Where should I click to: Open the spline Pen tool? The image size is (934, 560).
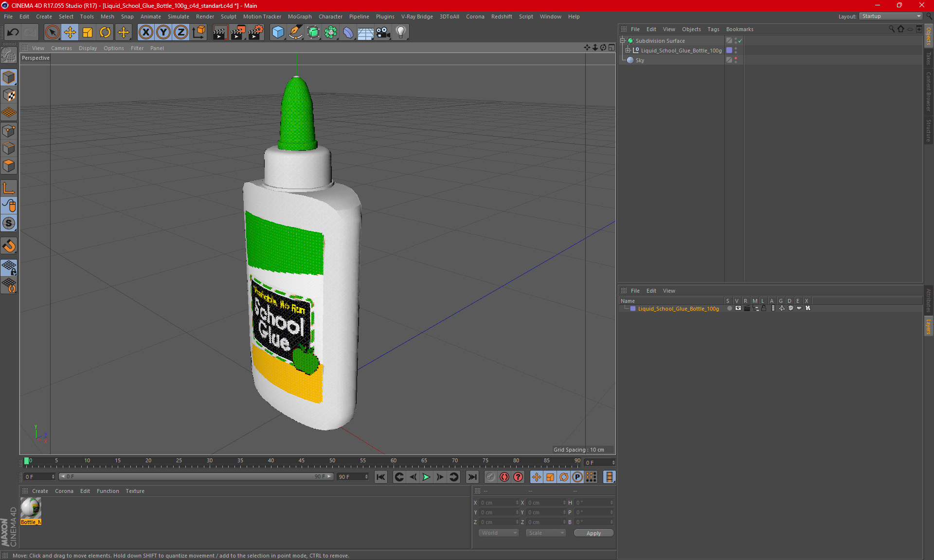(296, 33)
